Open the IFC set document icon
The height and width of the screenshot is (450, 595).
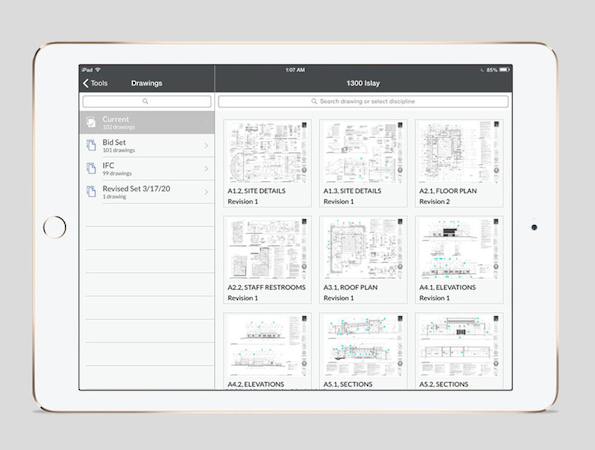pyautogui.click(x=91, y=168)
